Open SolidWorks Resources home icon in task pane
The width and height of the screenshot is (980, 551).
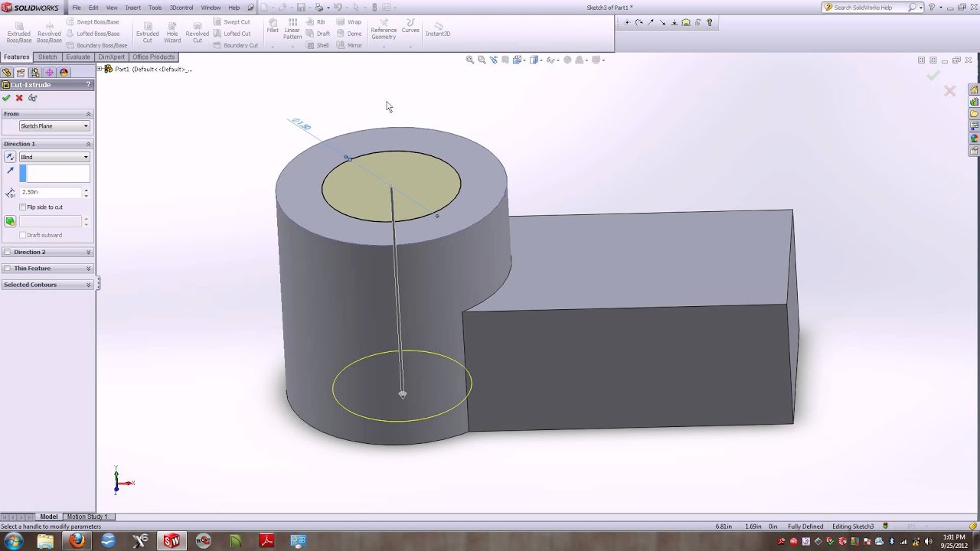click(974, 90)
